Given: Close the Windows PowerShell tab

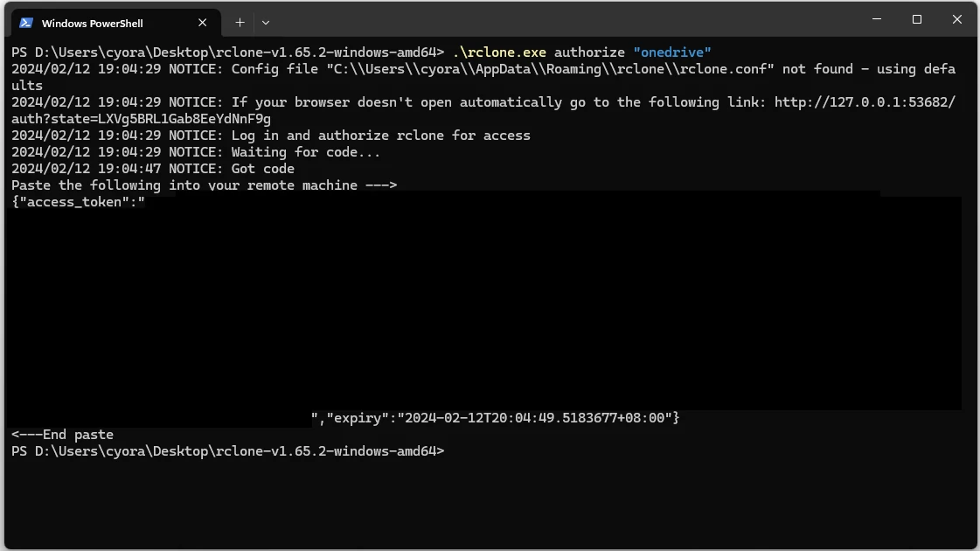Looking at the screenshot, I should pos(203,23).
